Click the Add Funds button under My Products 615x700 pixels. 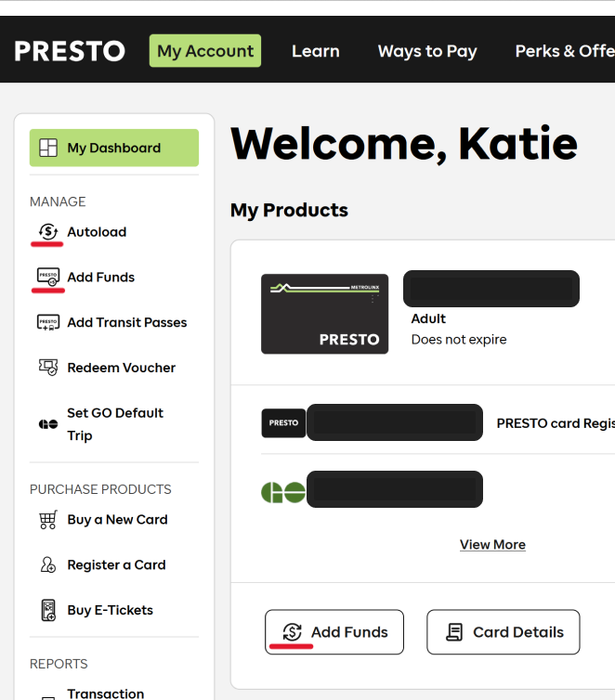[x=334, y=632]
